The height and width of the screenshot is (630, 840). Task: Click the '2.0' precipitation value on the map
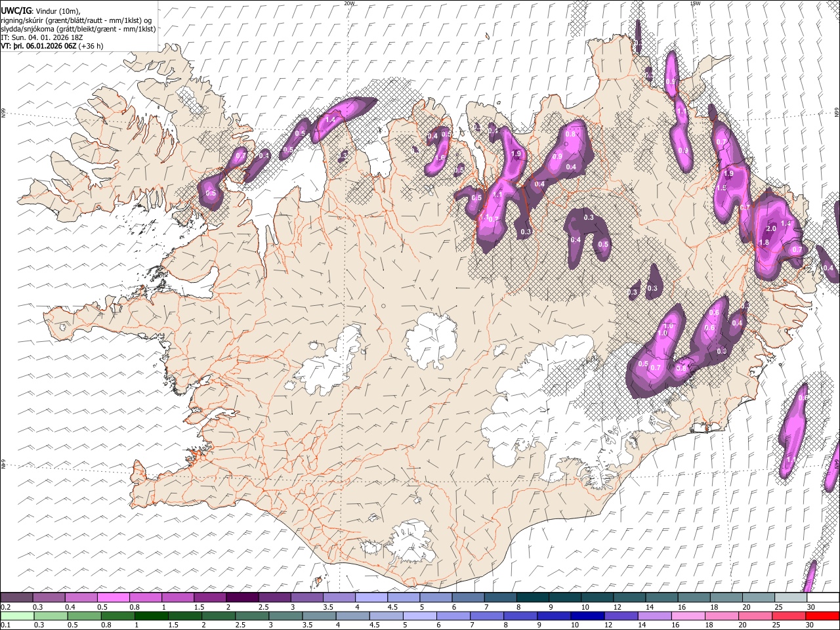pyautogui.click(x=771, y=228)
